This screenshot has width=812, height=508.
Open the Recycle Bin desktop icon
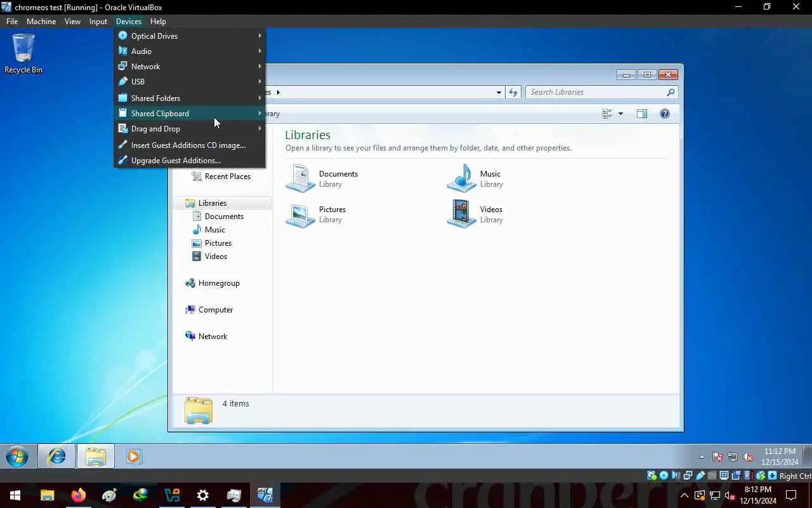click(23, 53)
